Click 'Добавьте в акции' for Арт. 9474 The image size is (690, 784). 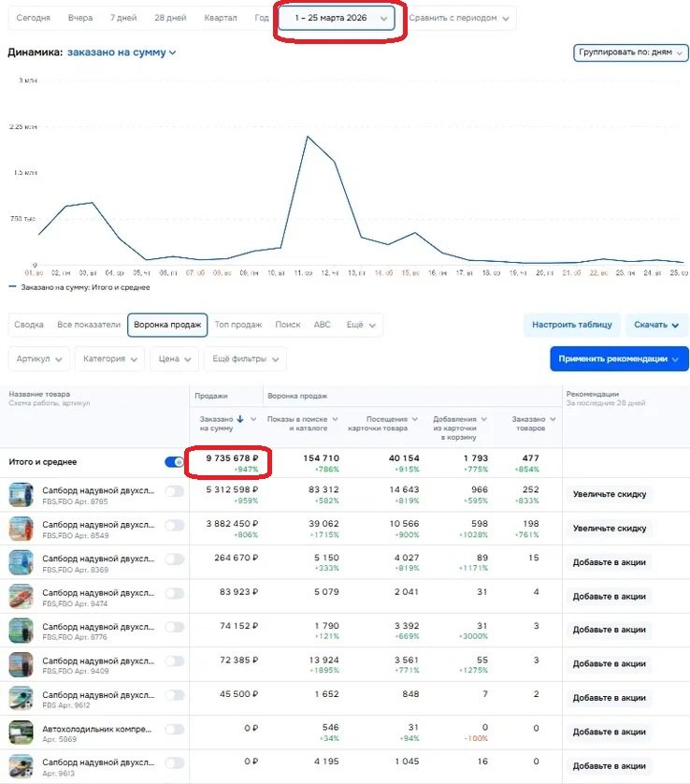(609, 597)
